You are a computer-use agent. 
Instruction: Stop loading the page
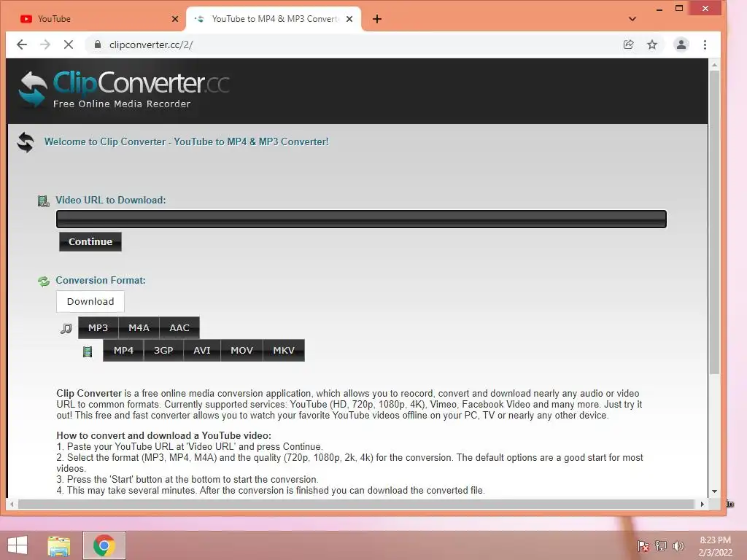tap(69, 44)
